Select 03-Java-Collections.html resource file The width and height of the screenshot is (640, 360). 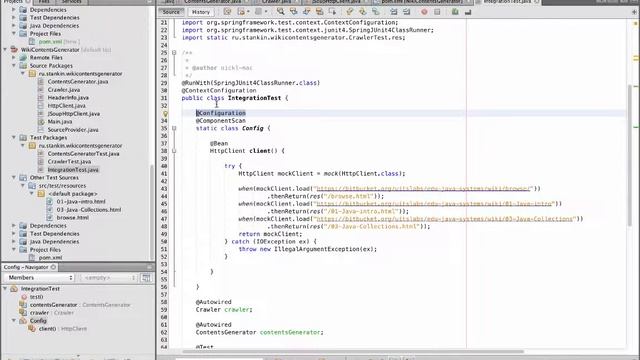pos(89,210)
